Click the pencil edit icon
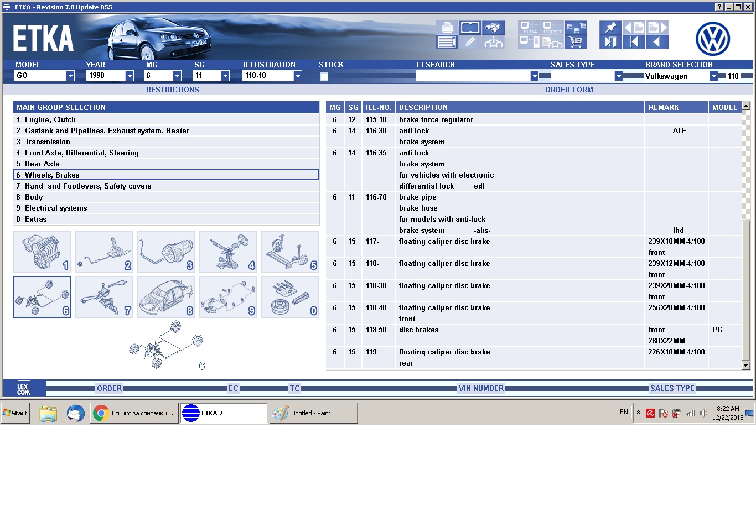Viewport: 756px width, 532px height. pos(470,42)
